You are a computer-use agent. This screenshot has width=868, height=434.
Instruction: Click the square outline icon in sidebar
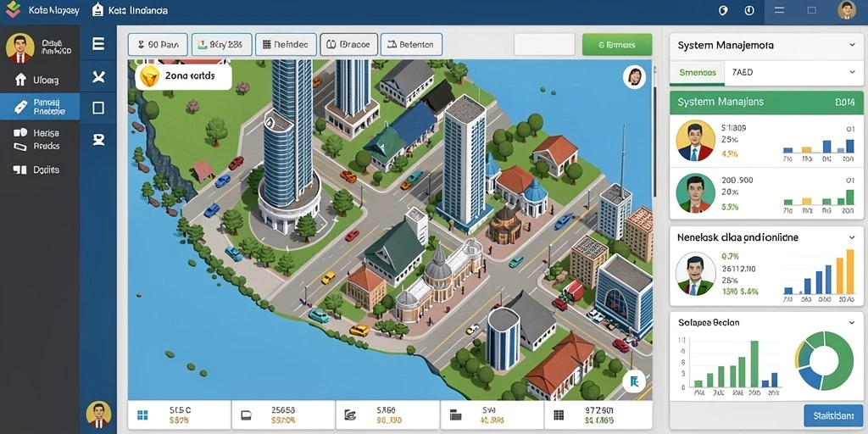98,108
